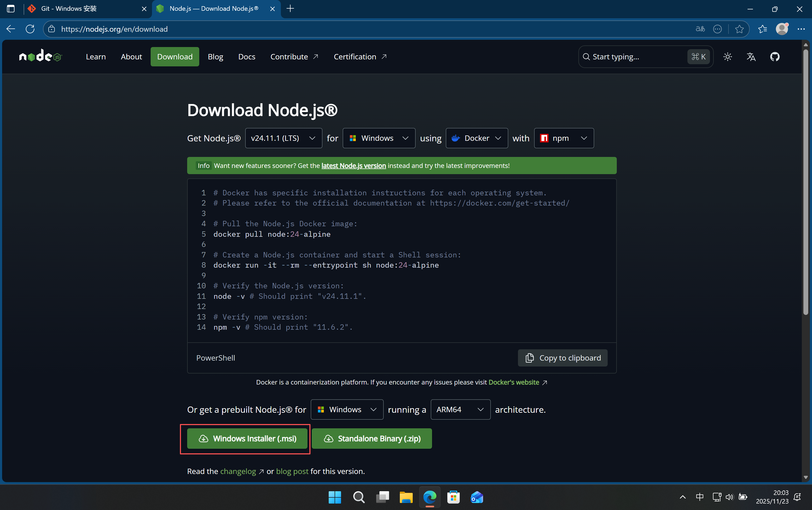Expand the Docker install method dropdown

(x=477, y=138)
